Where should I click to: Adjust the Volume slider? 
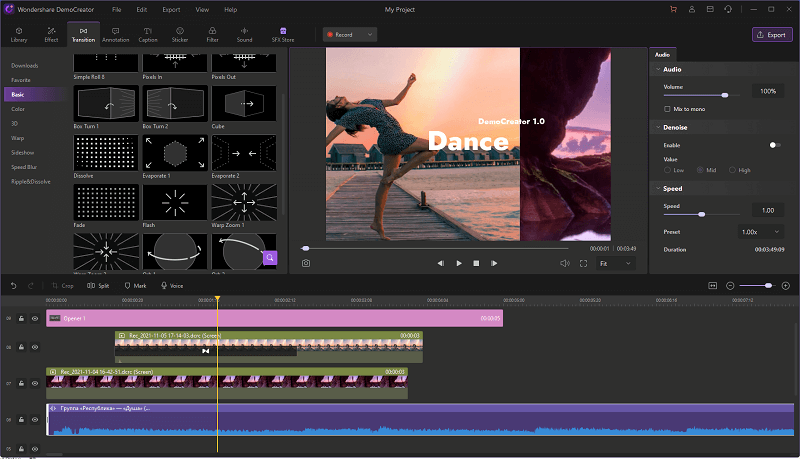(724, 94)
